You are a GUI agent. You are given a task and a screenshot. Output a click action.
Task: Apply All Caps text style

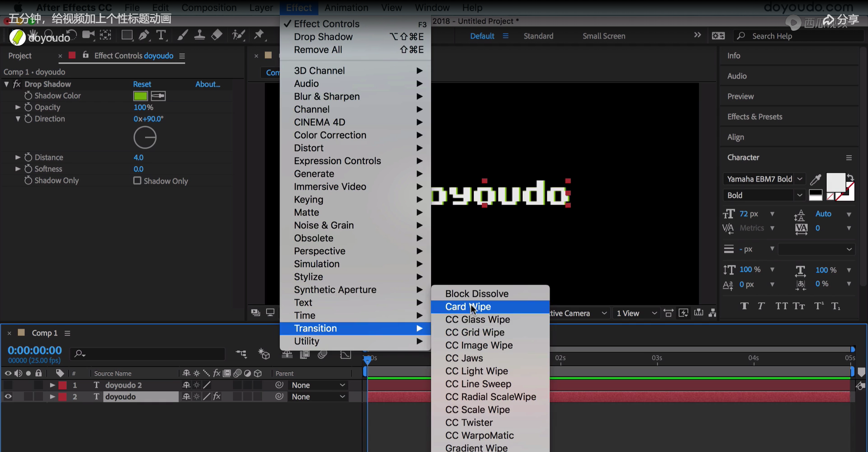coord(781,306)
